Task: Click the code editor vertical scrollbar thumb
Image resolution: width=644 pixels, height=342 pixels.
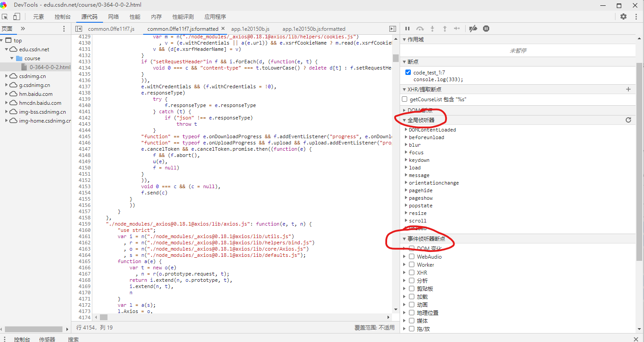Action: (396, 58)
